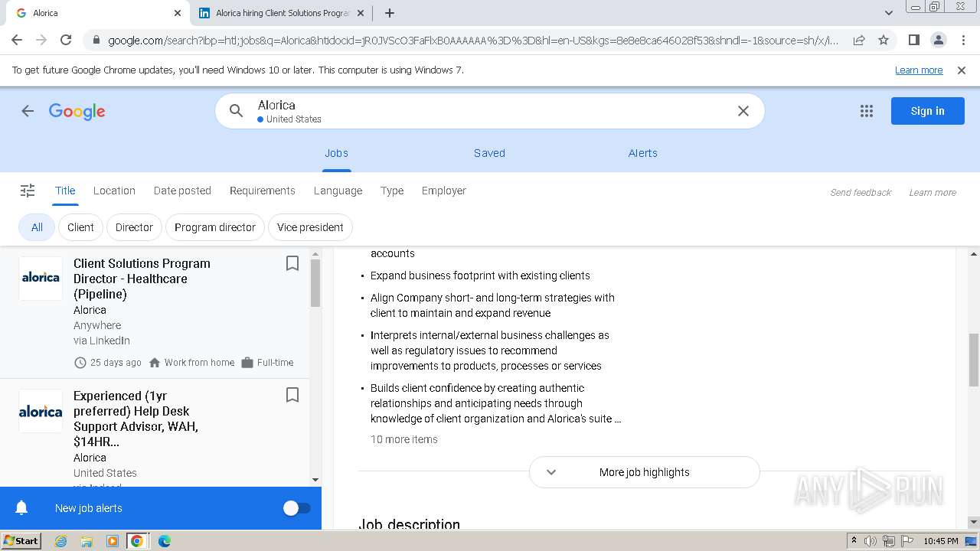Click the Alorica search input field
The height and width of the screenshot is (551, 980).
pos(490,111)
